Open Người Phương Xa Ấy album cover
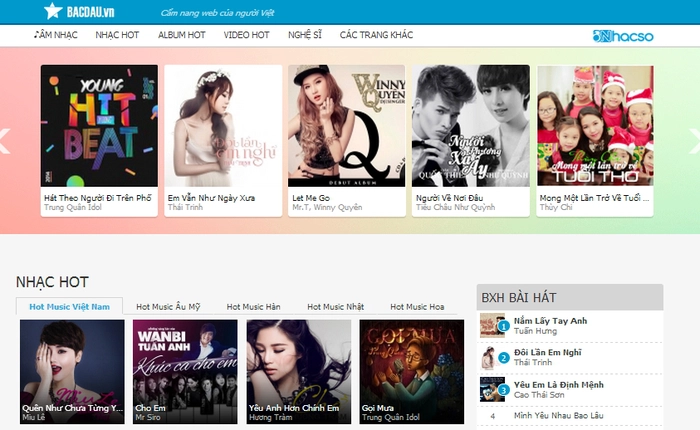The image size is (700, 430). [x=471, y=126]
